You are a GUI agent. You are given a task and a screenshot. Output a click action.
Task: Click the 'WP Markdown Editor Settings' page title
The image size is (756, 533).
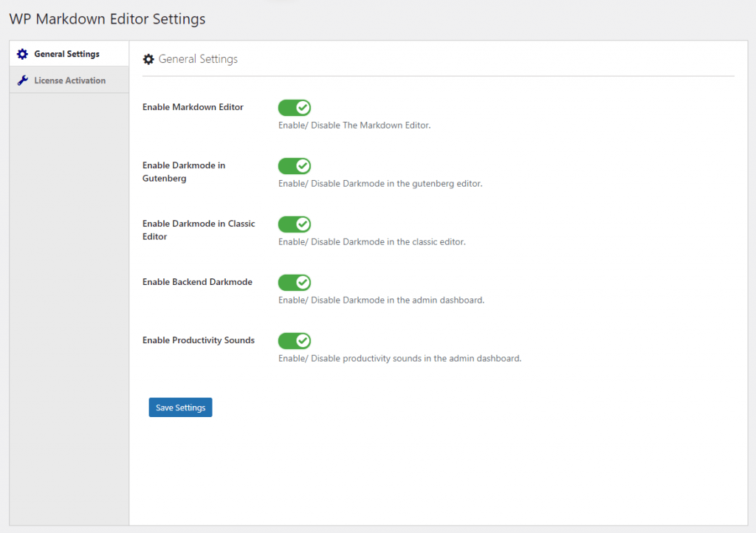pyautogui.click(x=108, y=18)
